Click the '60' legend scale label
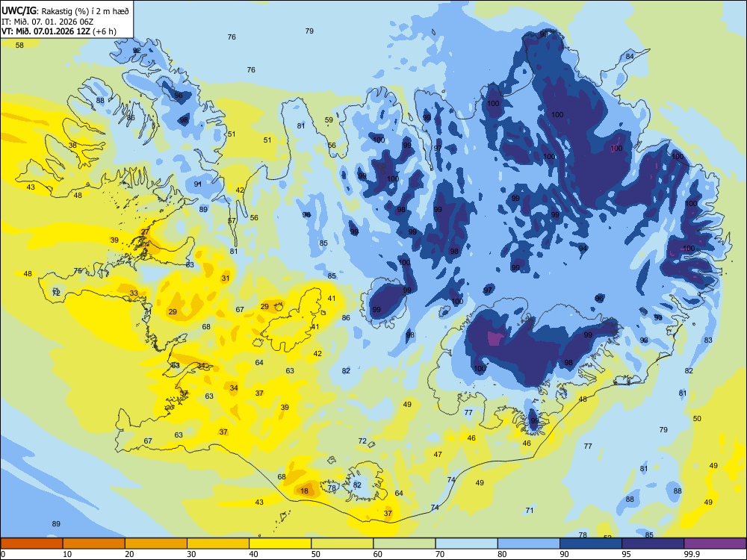747x560 pixels. (x=378, y=554)
